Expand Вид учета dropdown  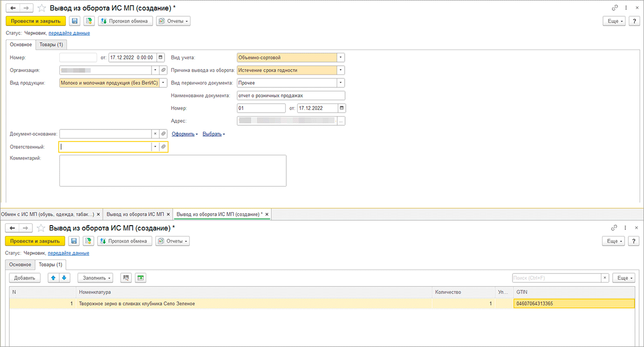(x=340, y=58)
